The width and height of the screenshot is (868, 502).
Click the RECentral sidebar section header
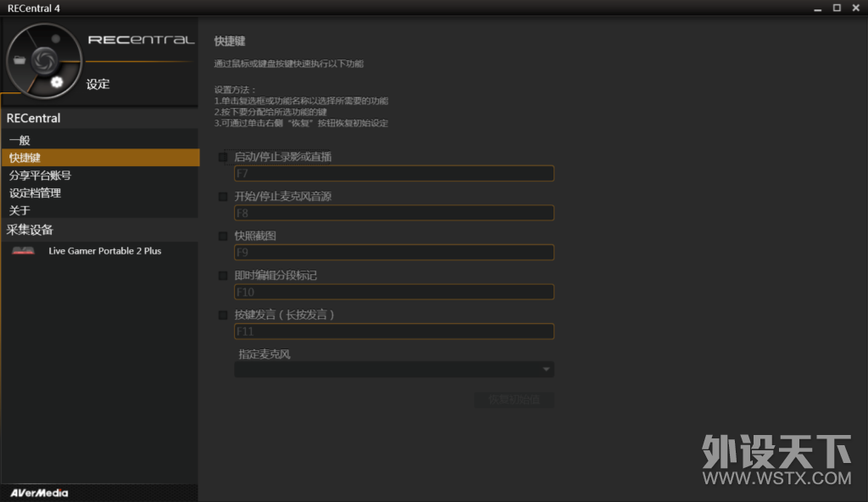point(33,118)
